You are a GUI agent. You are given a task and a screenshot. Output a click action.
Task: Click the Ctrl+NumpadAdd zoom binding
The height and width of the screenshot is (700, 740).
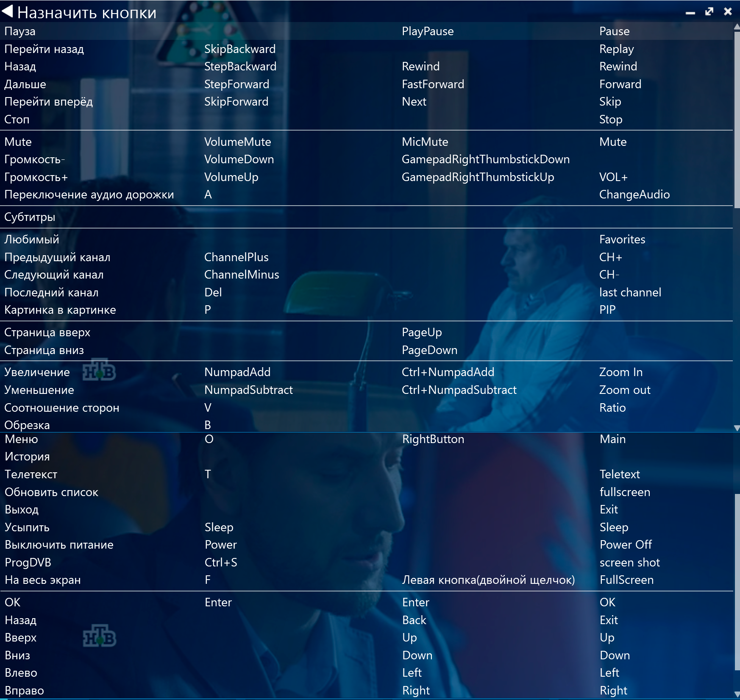tap(448, 372)
